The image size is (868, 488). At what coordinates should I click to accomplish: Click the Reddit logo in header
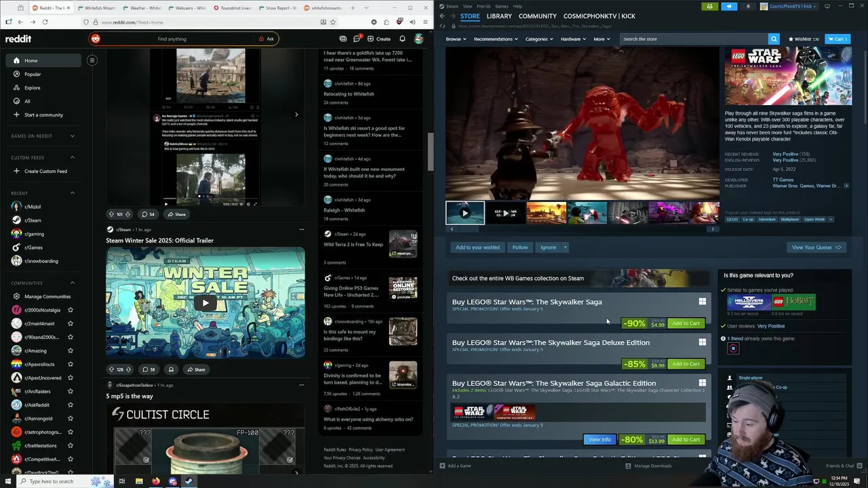[x=18, y=39]
